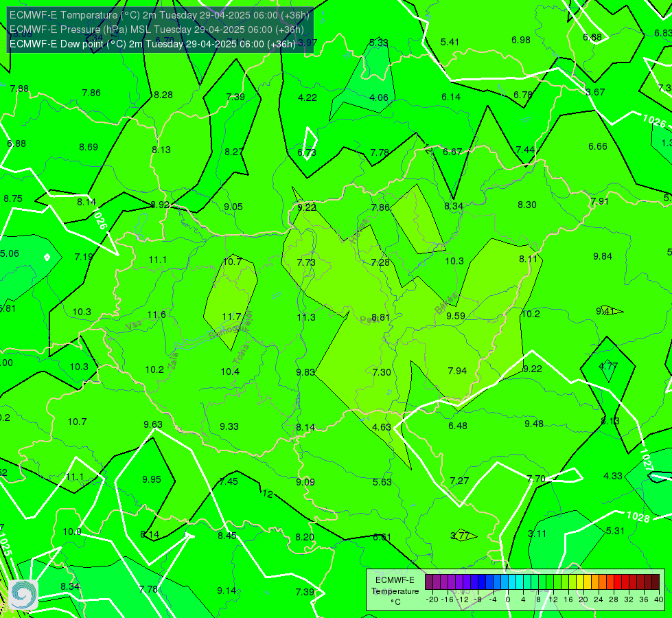Click the 4.63 dew point value

pos(382,427)
